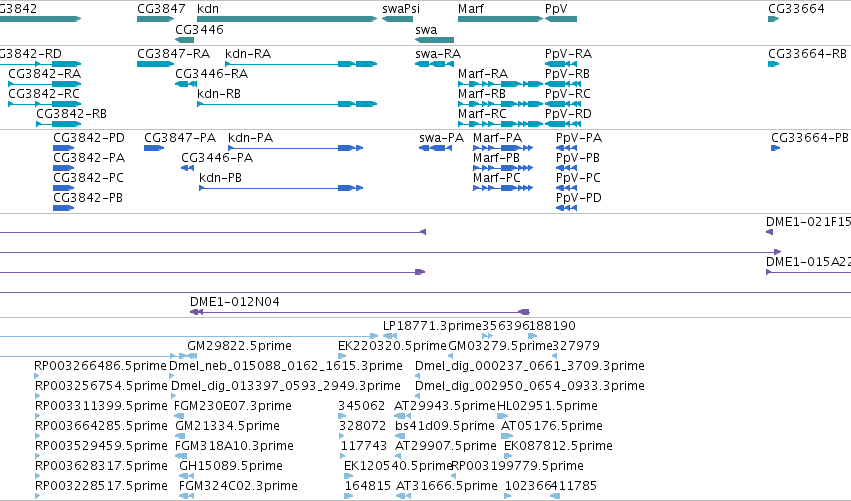
Task: Click the Marf-PC protein label
Action: pyautogui.click(x=497, y=178)
